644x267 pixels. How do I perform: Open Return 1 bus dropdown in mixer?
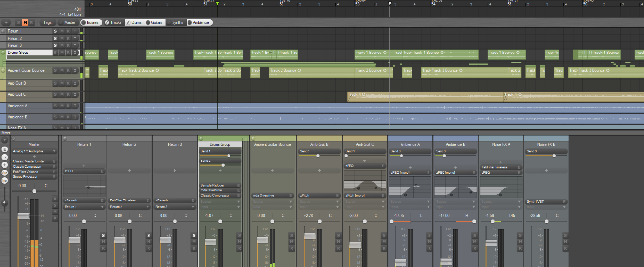(84, 207)
